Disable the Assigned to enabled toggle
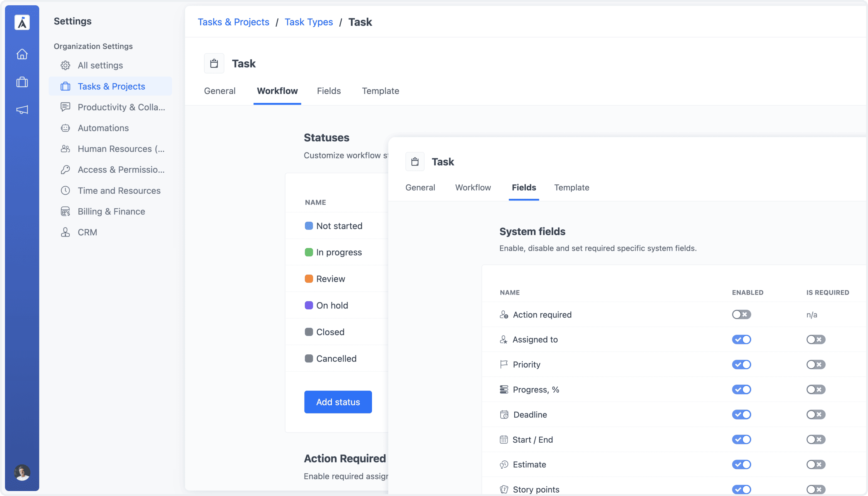The height and width of the screenshot is (496, 868). tap(742, 339)
